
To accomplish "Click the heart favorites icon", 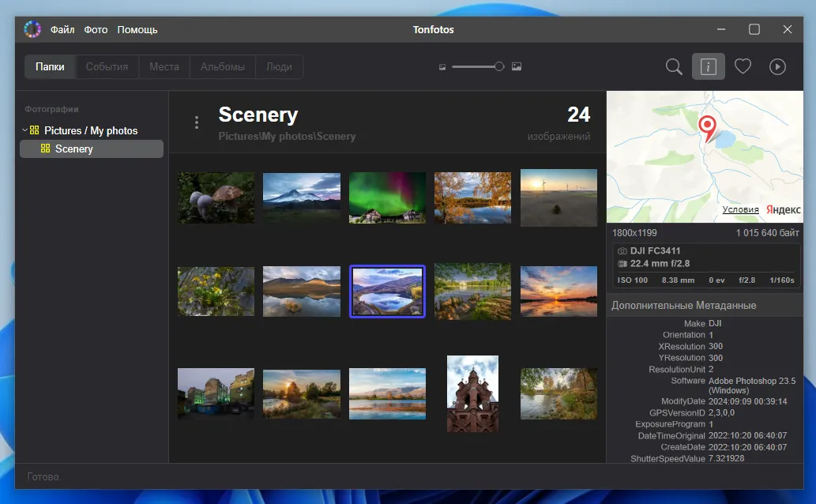I will (743, 67).
